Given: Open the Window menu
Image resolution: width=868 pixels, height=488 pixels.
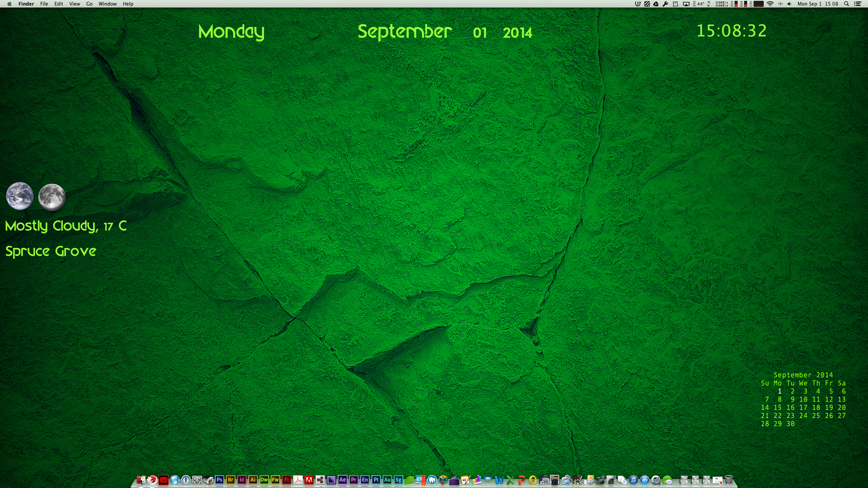Looking at the screenshot, I should pos(108,4).
